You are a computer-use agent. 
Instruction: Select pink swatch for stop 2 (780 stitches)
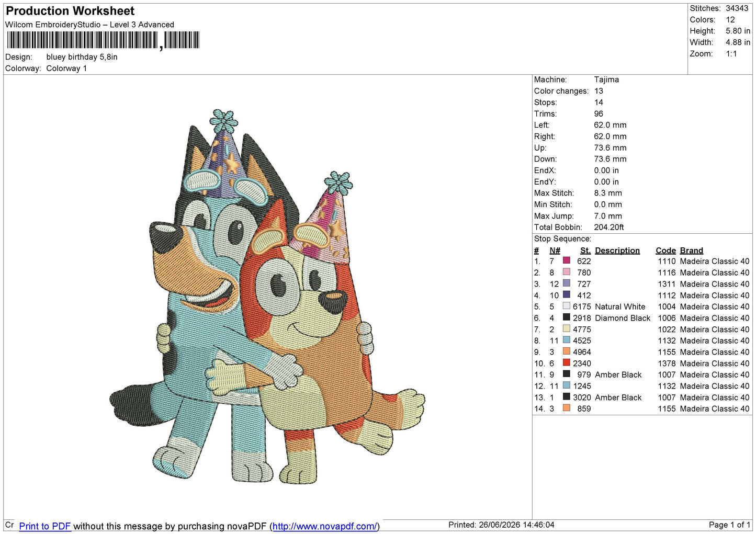(x=566, y=272)
